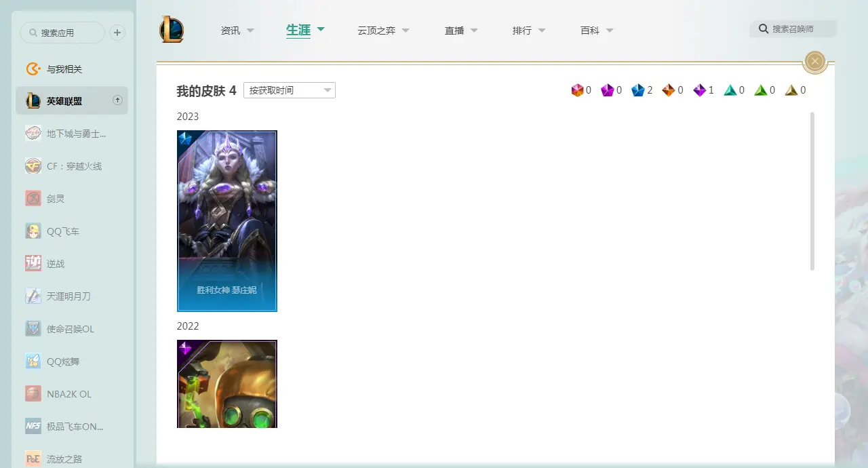Image resolution: width=868 pixels, height=468 pixels.
Task: Click the 搜索召唤师 search field
Action: [x=793, y=29]
